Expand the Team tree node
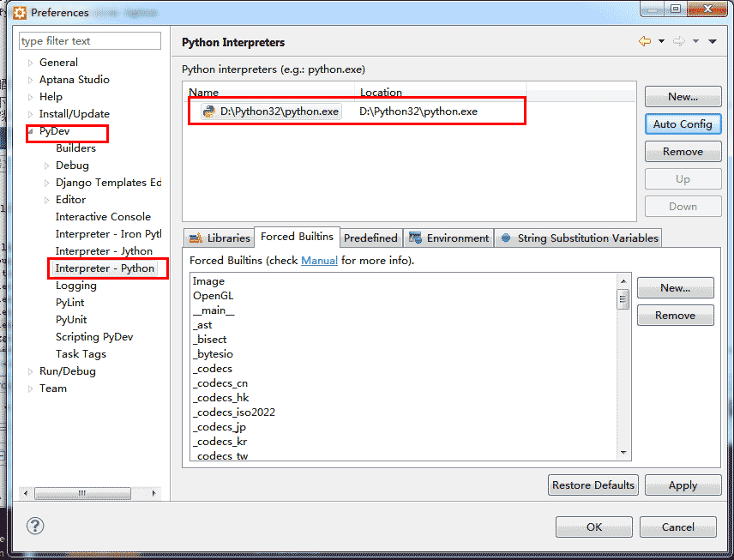 coord(30,388)
